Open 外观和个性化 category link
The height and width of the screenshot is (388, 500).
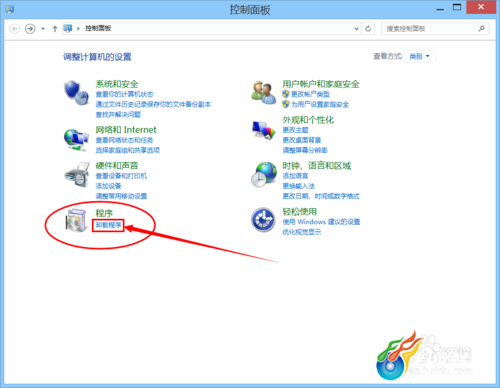(308, 120)
